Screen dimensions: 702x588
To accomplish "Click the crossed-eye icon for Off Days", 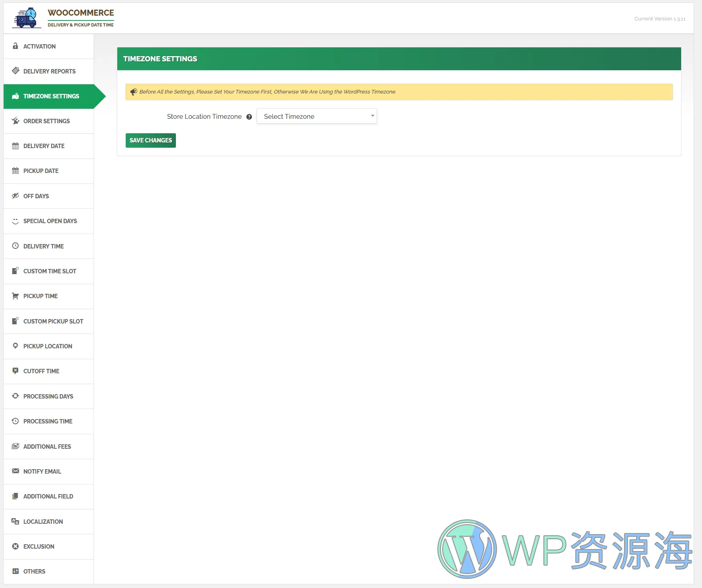I will [x=15, y=196].
